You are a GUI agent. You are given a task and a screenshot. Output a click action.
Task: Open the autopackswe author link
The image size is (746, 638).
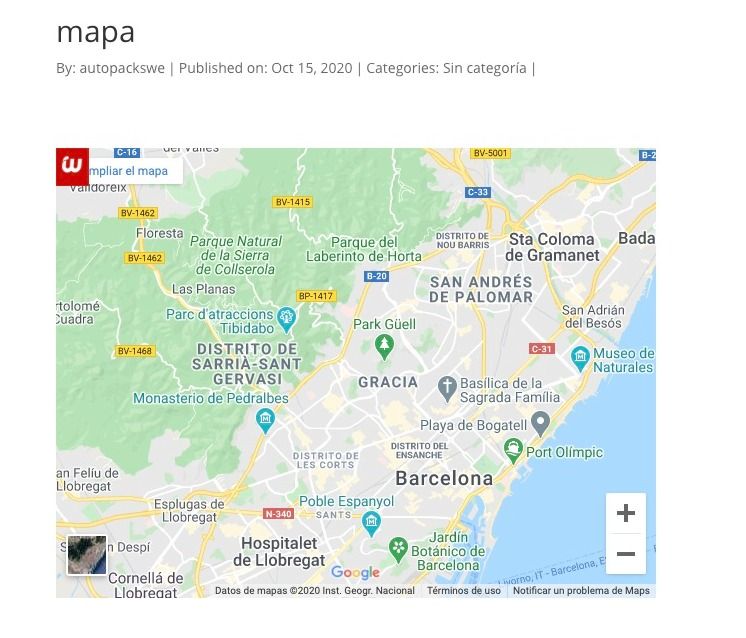(122, 68)
